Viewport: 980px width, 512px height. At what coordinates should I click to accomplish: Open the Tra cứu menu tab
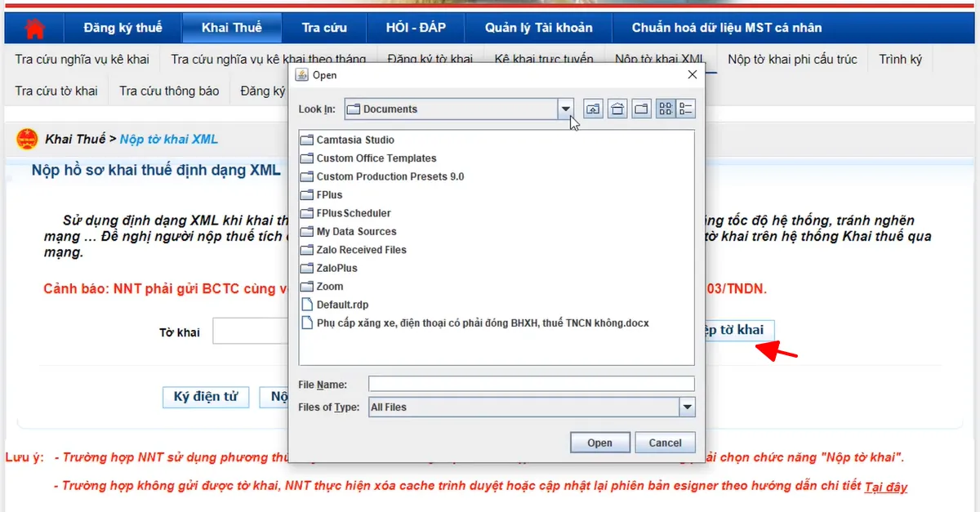coord(324,28)
